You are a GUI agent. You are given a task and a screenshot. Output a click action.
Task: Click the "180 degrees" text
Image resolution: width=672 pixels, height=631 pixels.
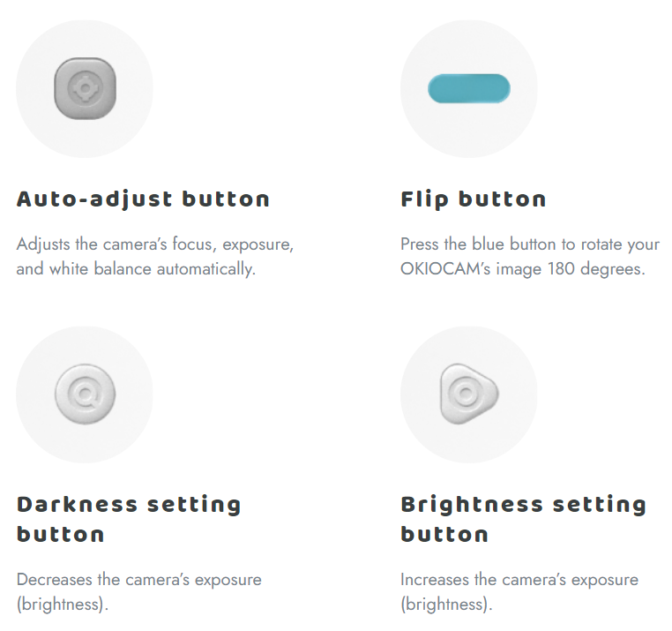[596, 269]
